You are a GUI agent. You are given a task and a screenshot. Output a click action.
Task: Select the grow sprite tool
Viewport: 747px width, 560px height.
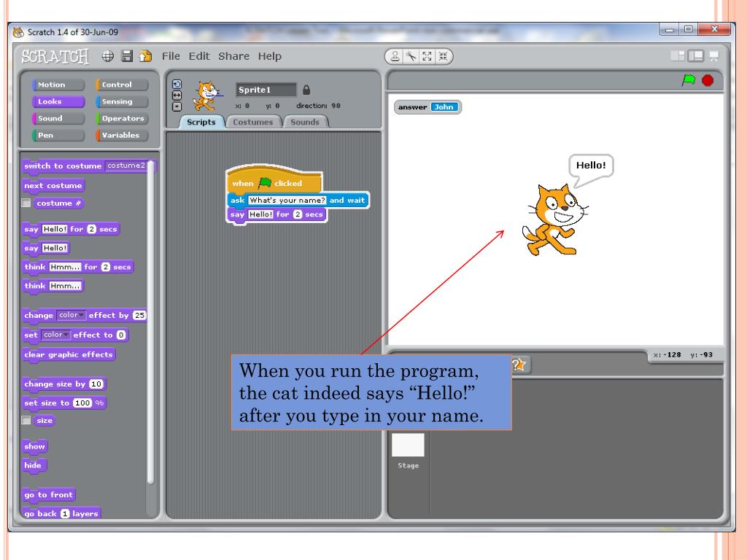427,57
